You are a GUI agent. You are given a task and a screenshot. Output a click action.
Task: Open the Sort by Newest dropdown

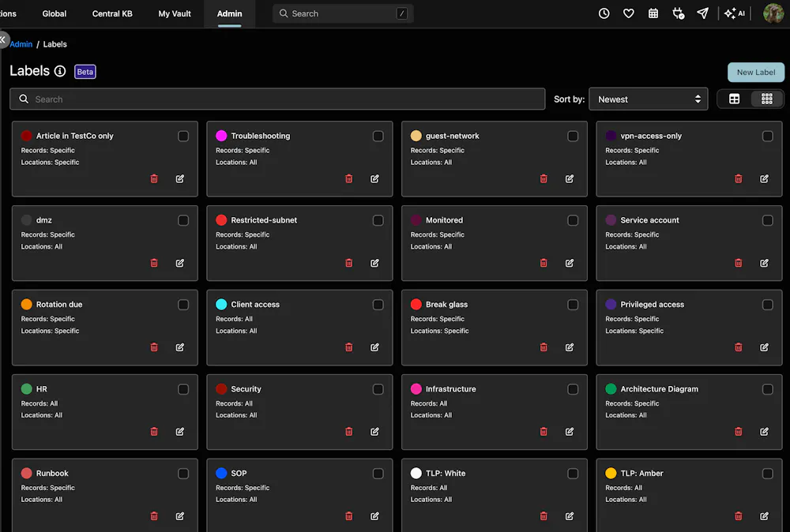click(x=649, y=99)
